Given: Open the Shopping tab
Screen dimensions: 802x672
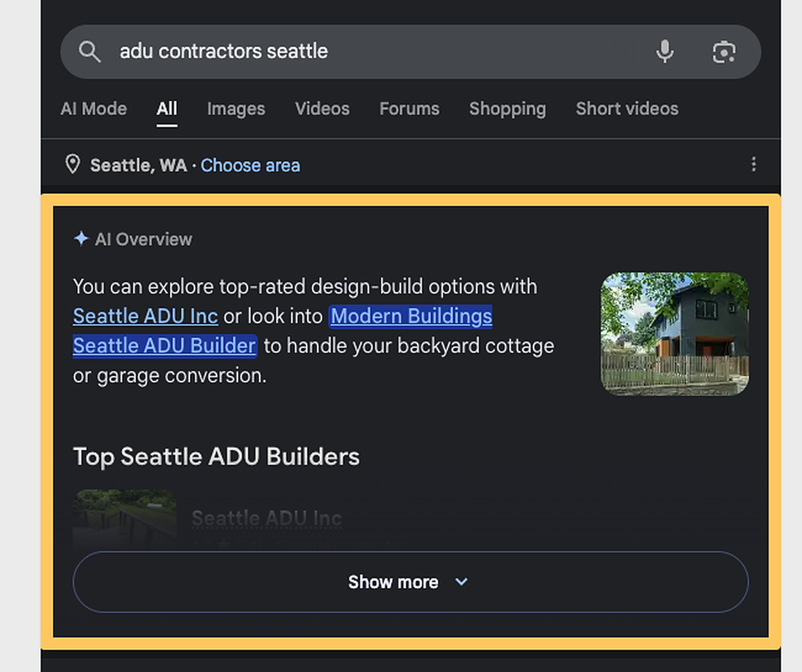Looking at the screenshot, I should pyautogui.click(x=508, y=109).
